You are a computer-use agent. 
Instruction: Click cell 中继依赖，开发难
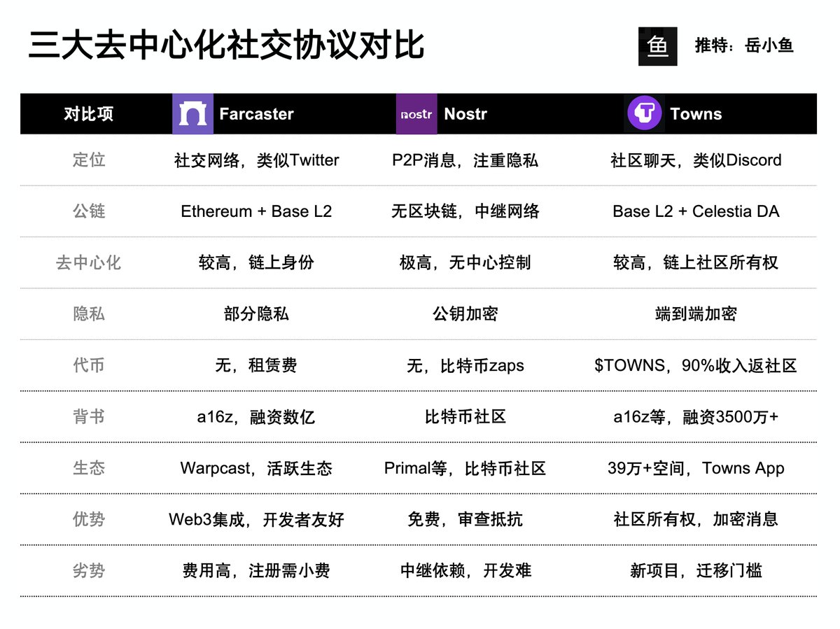click(x=465, y=571)
